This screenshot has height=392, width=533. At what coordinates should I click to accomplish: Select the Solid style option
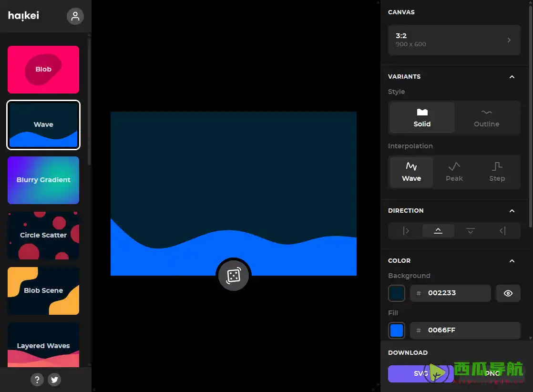coord(422,117)
